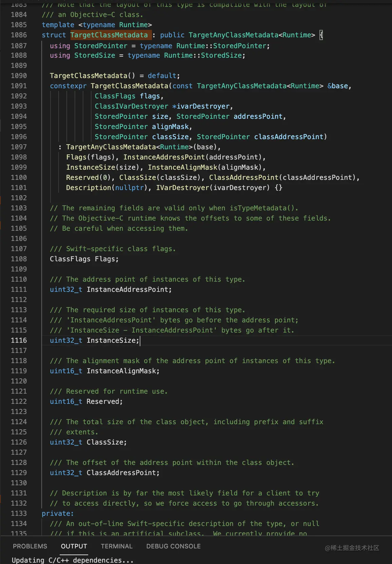Image resolution: width=392 pixels, height=564 pixels.
Task: Click the 'private:' access specifier
Action: (x=58, y=513)
